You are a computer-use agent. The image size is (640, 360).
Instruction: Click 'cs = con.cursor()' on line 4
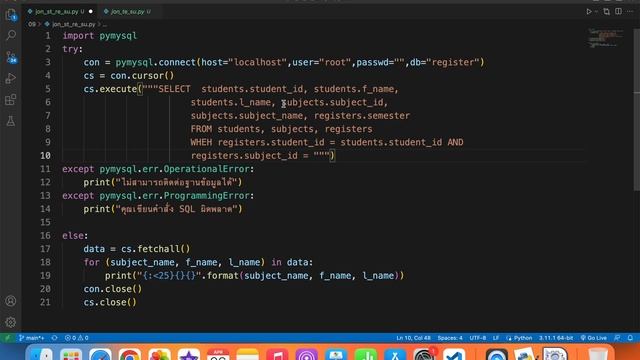point(129,76)
